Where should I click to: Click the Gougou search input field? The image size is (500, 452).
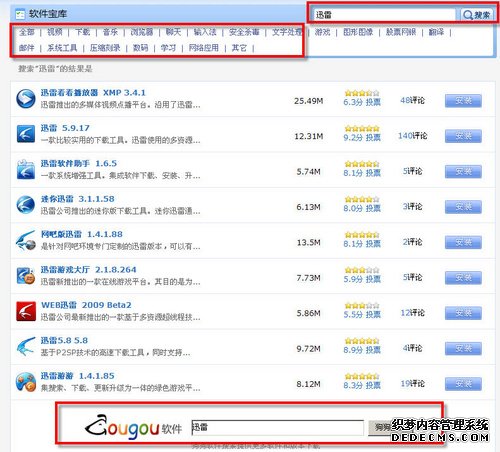click(277, 428)
